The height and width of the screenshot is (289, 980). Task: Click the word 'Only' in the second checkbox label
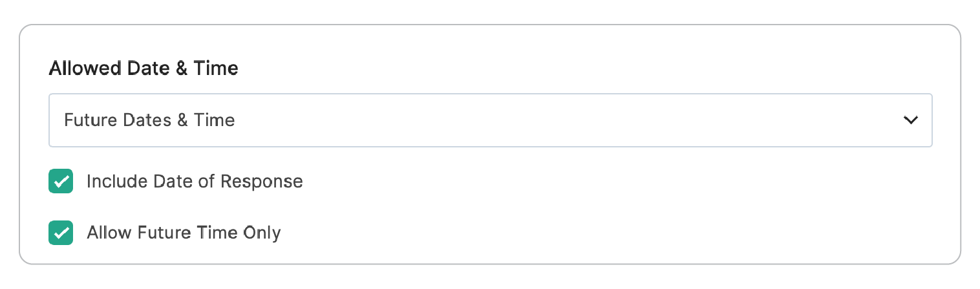(261, 233)
